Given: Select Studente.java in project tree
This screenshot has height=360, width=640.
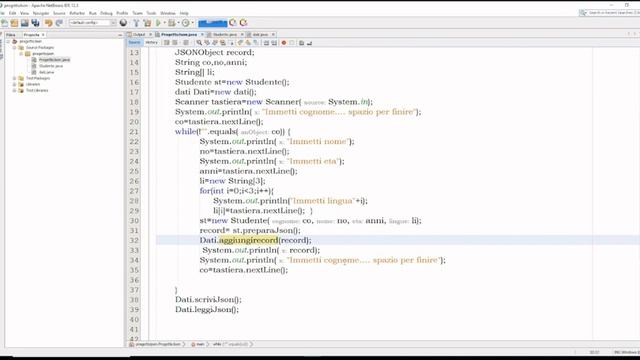Looking at the screenshot, I should click(x=51, y=66).
